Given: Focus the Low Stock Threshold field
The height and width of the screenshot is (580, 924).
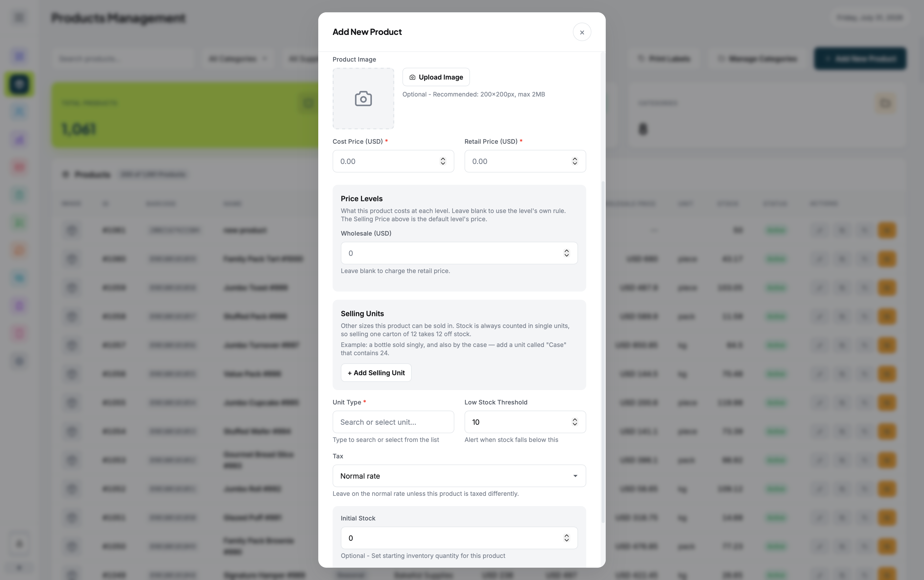Looking at the screenshot, I should [525, 422].
